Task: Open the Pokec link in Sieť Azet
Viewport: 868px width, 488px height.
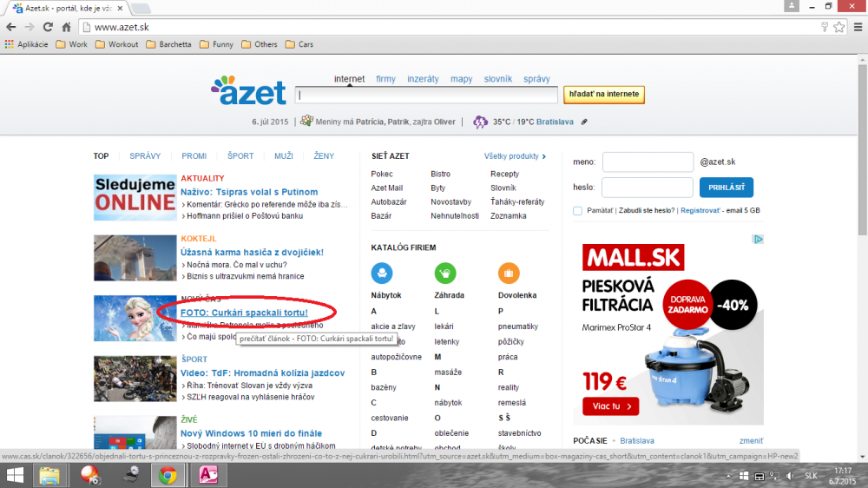Action: point(381,174)
